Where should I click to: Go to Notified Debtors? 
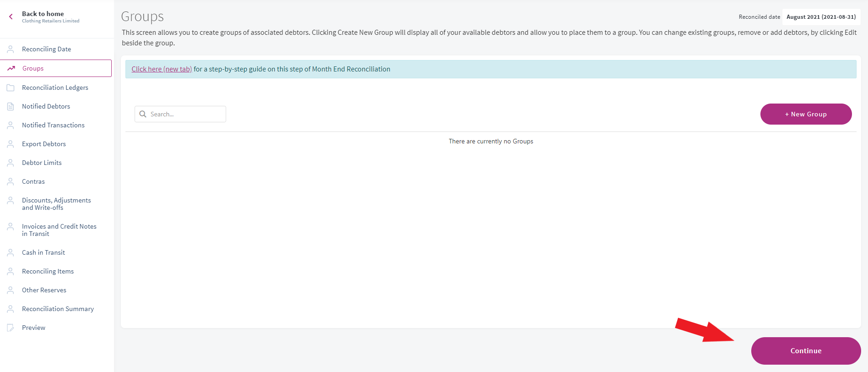(x=46, y=106)
